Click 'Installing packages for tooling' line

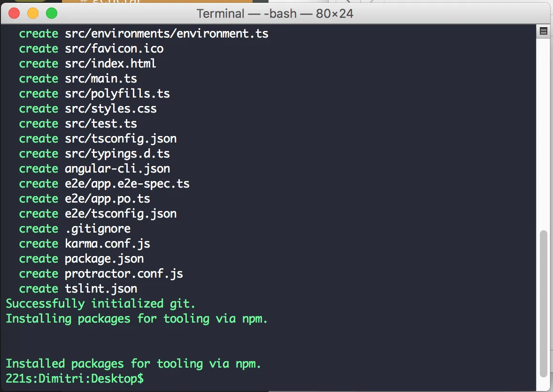(x=137, y=319)
